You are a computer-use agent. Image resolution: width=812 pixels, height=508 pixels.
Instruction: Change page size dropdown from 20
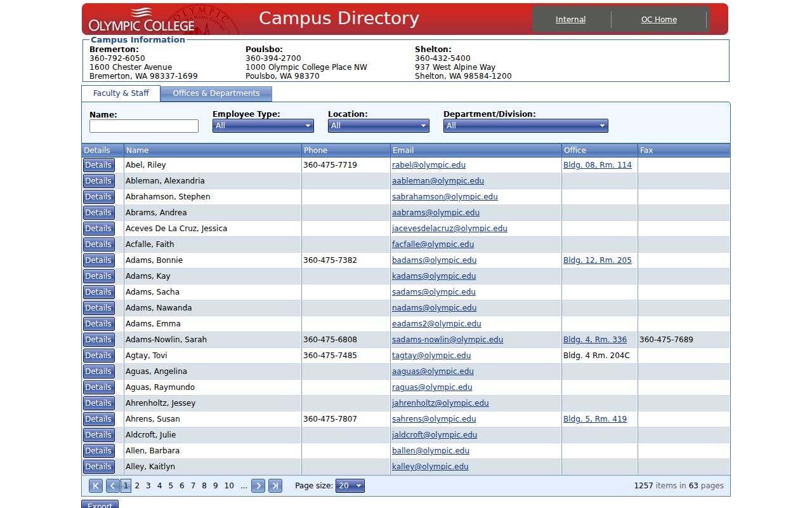(x=350, y=486)
